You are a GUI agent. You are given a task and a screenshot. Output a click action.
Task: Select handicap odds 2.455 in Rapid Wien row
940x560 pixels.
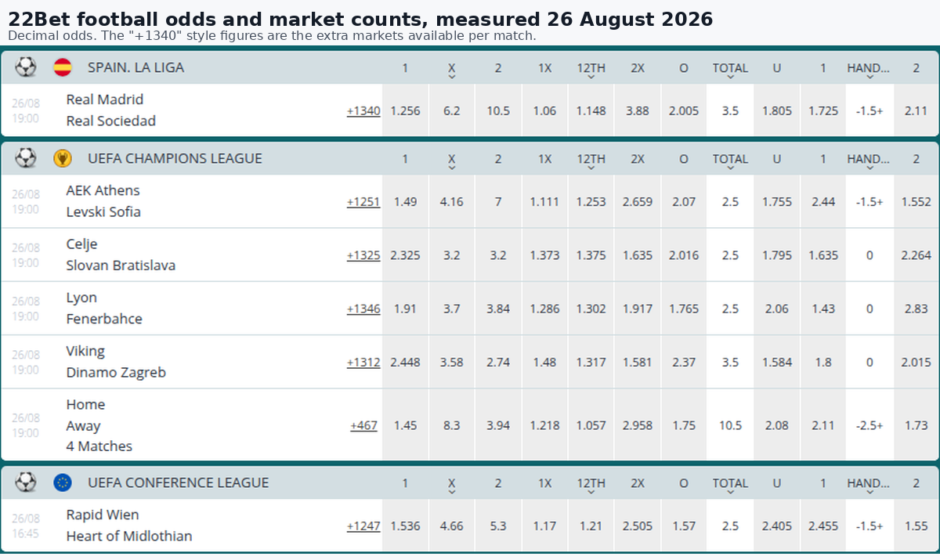tap(822, 526)
